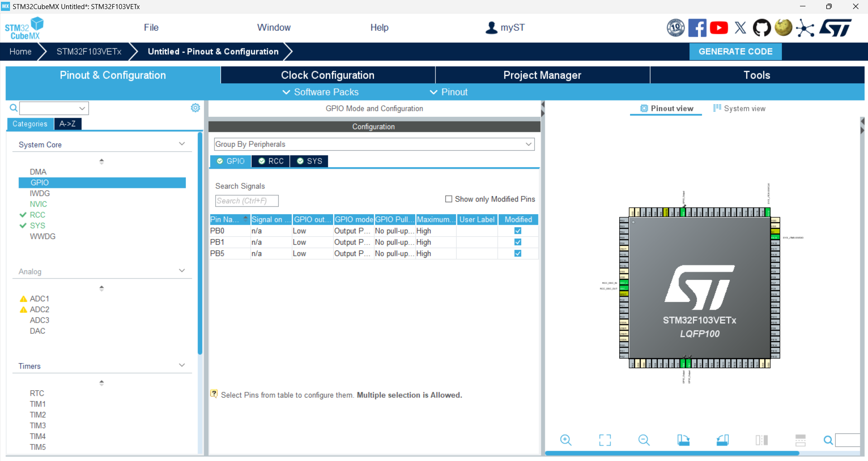The width and height of the screenshot is (868, 461).
Task: Focus the Search Signals input field
Action: (247, 201)
